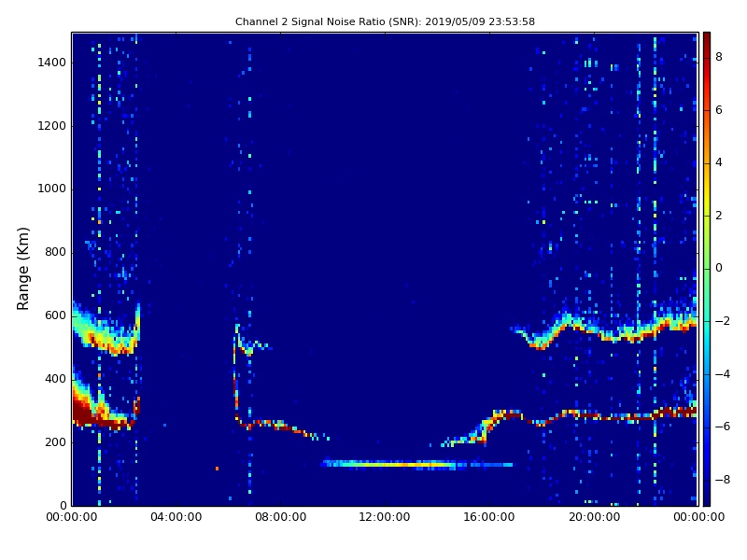Click the green middle of colorbar

coord(707,269)
